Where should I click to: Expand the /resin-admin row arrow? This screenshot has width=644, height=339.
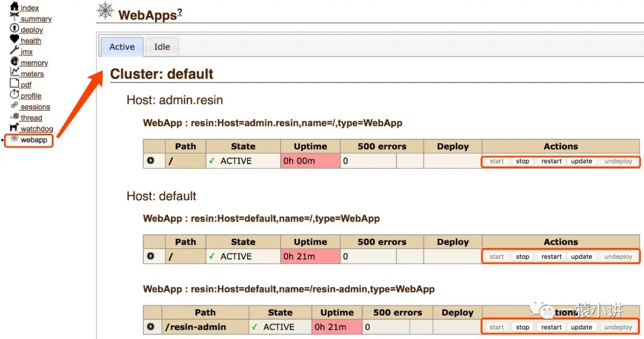coord(151,326)
